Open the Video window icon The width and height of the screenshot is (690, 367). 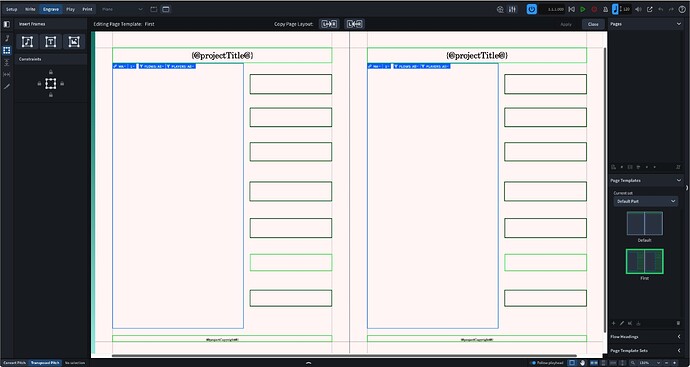click(500, 9)
